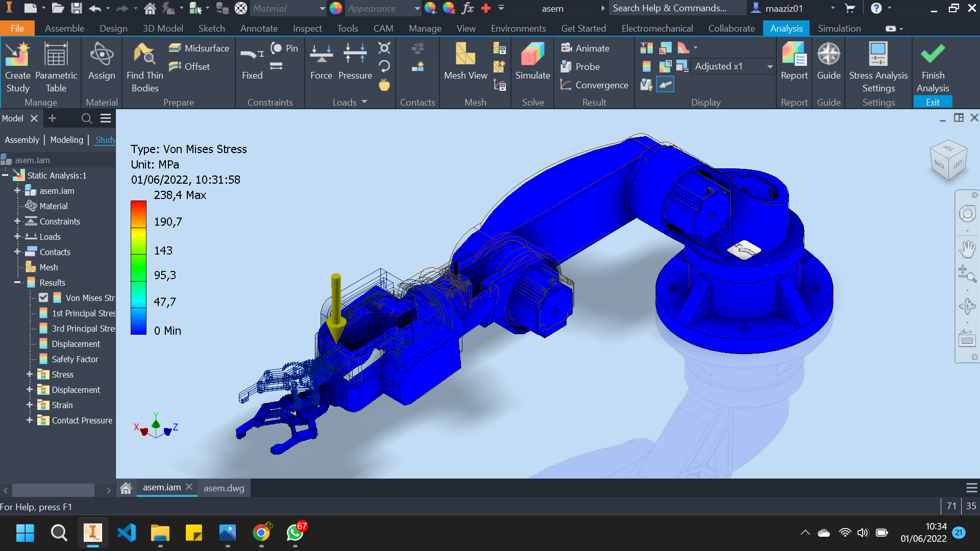
Task: Open the Parametric Table tool
Action: click(x=56, y=67)
